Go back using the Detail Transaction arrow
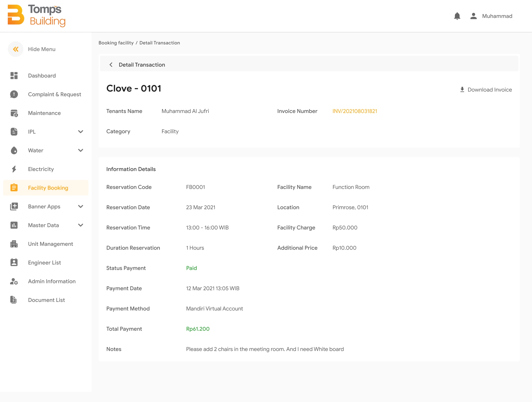The image size is (532, 402). (x=111, y=65)
